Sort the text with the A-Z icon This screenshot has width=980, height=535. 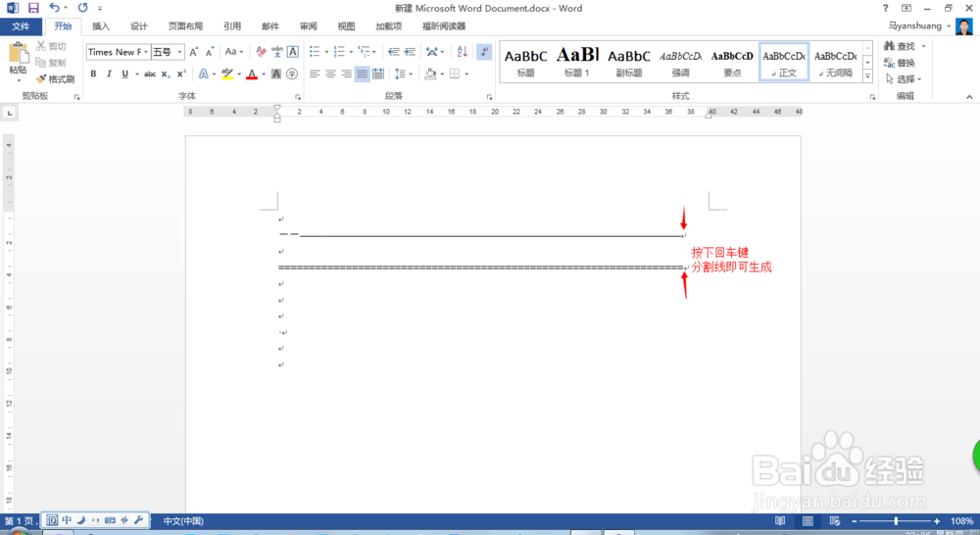pyautogui.click(x=462, y=52)
